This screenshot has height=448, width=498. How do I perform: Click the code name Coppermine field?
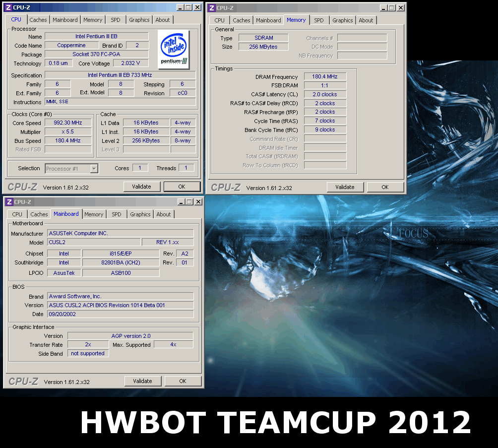click(71, 46)
